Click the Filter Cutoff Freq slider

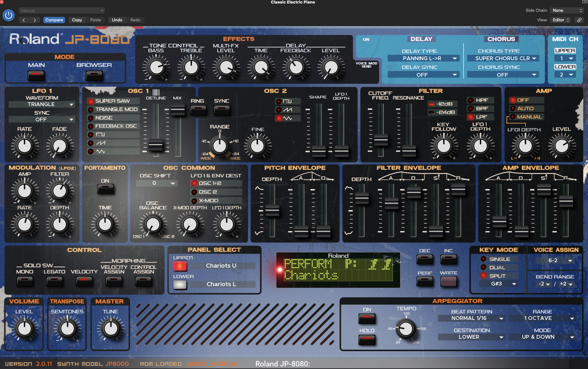pyautogui.click(x=381, y=140)
